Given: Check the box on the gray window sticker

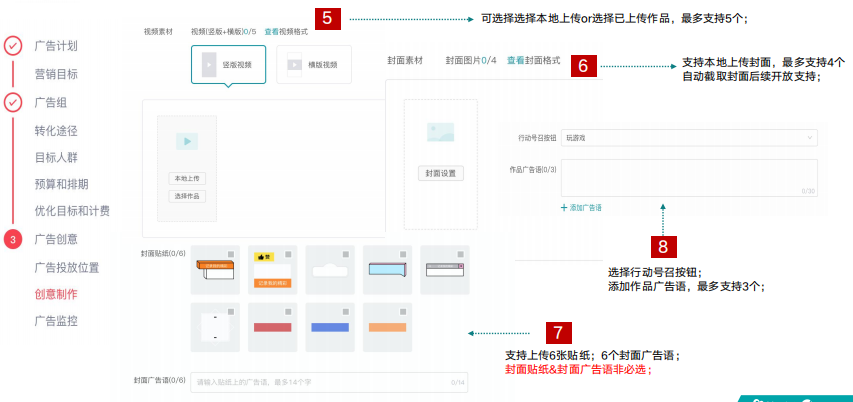Looking at the screenshot, I should click(460, 253).
